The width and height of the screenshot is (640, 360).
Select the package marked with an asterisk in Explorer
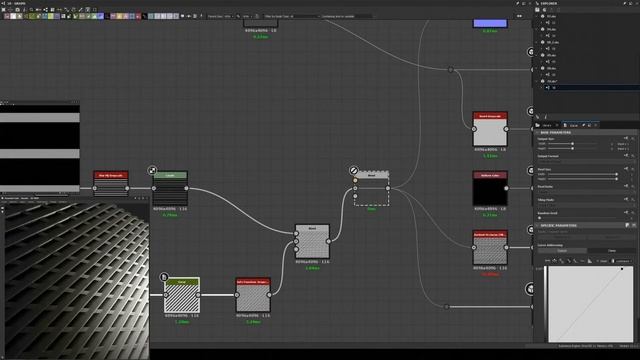click(552, 81)
